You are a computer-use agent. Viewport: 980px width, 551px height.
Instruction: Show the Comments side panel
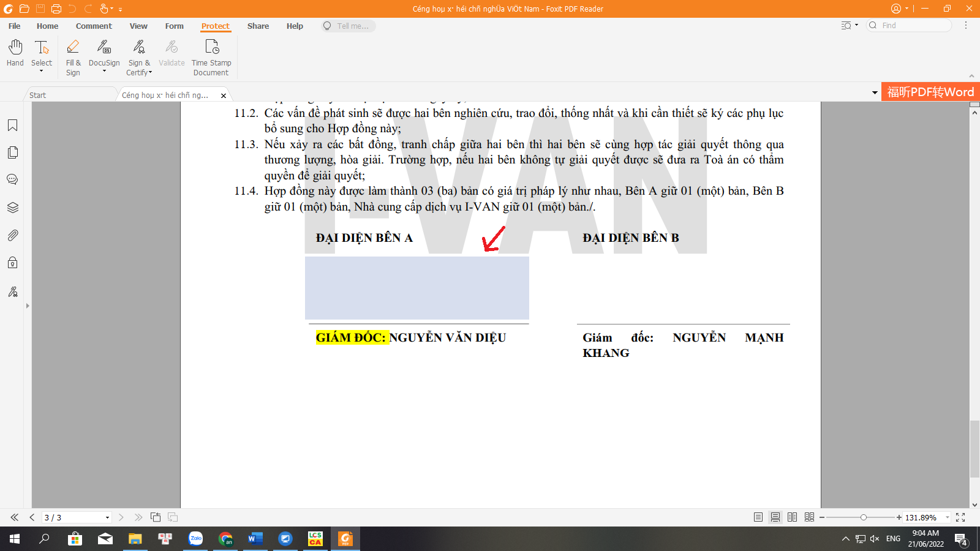12,179
